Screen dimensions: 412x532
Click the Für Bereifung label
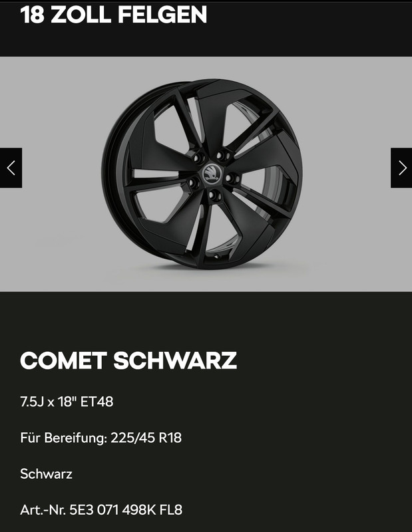(x=64, y=438)
